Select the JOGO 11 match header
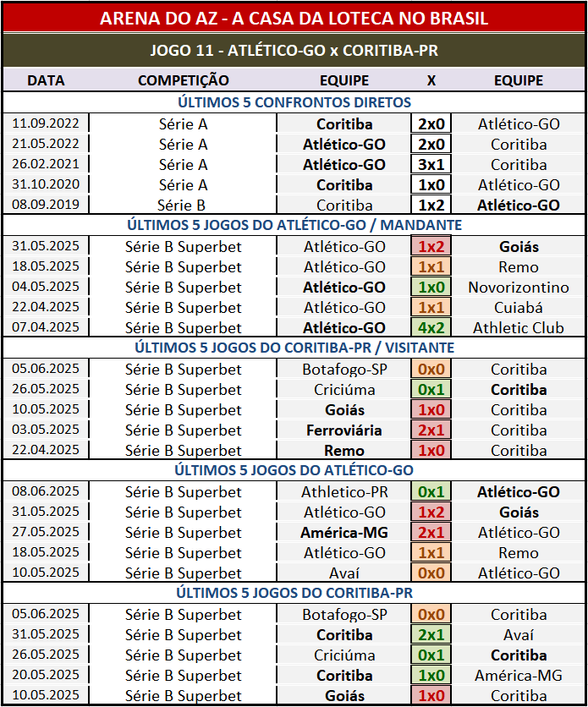This screenshot has width=588, height=707. 294,50
